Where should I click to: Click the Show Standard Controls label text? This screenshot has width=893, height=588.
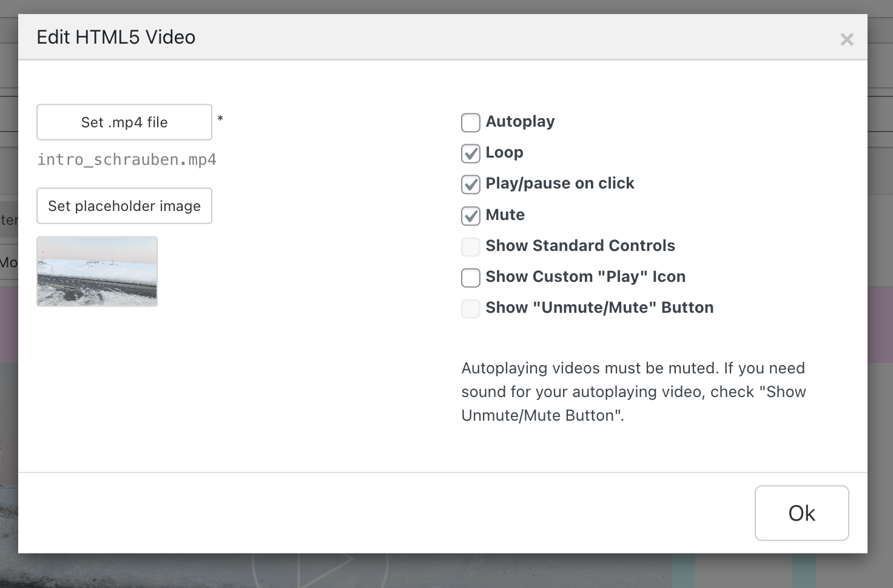click(x=580, y=246)
